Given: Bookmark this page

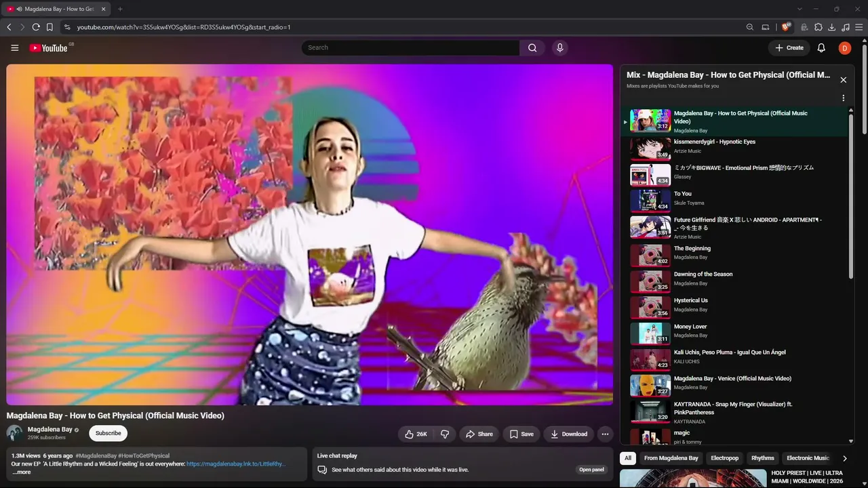Looking at the screenshot, I should pos(50,27).
